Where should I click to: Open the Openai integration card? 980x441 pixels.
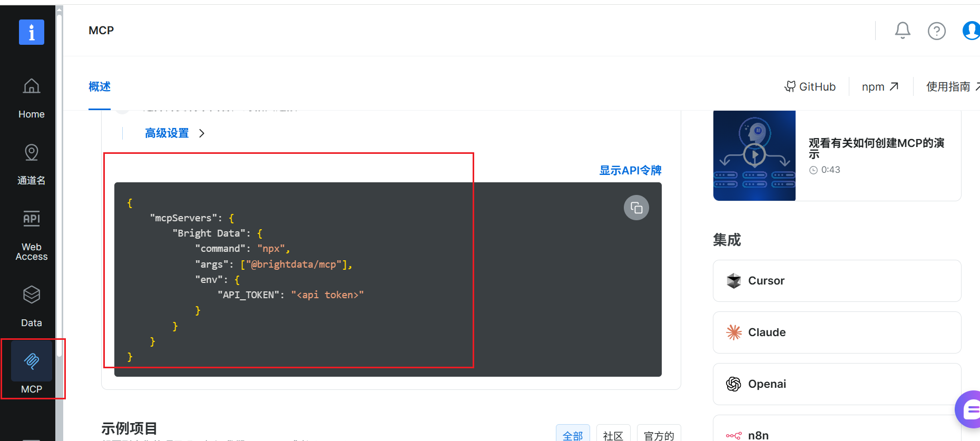[x=837, y=384]
